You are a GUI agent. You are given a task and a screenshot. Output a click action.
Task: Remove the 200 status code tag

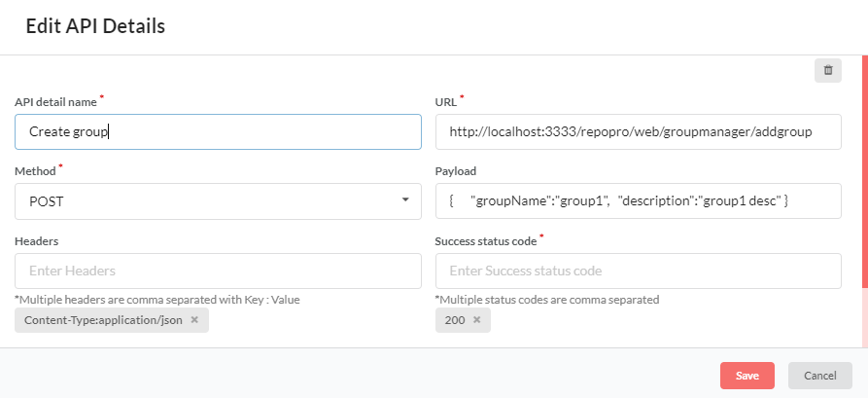tap(476, 320)
